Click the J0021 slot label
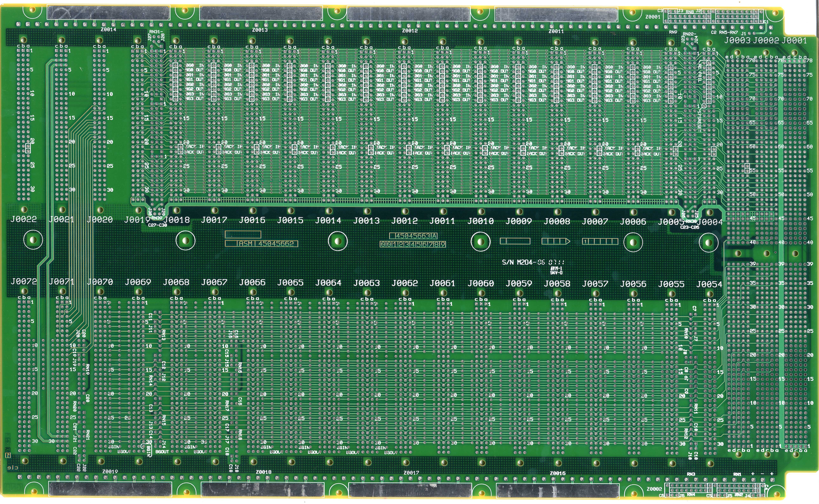819x504 pixels. pos(61,219)
